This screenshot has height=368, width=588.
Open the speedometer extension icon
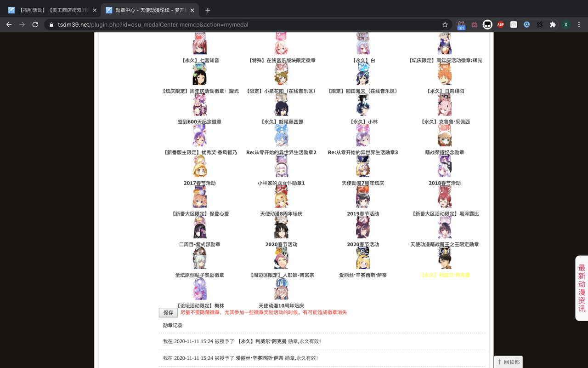(x=514, y=25)
